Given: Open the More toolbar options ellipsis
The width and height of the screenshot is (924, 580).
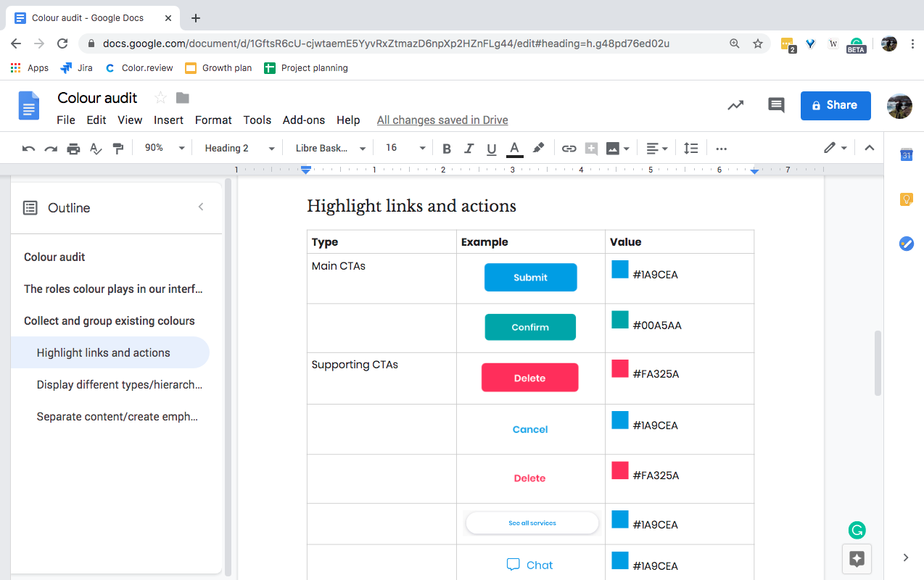Looking at the screenshot, I should coord(721,149).
